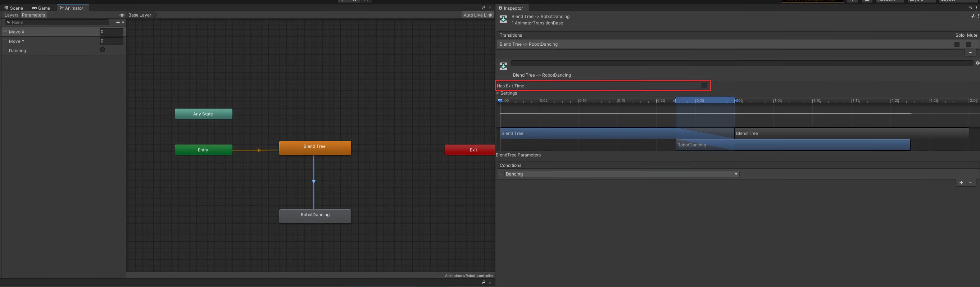Select the Blend Tree state node
The height and width of the screenshot is (287, 980).
tap(315, 148)
